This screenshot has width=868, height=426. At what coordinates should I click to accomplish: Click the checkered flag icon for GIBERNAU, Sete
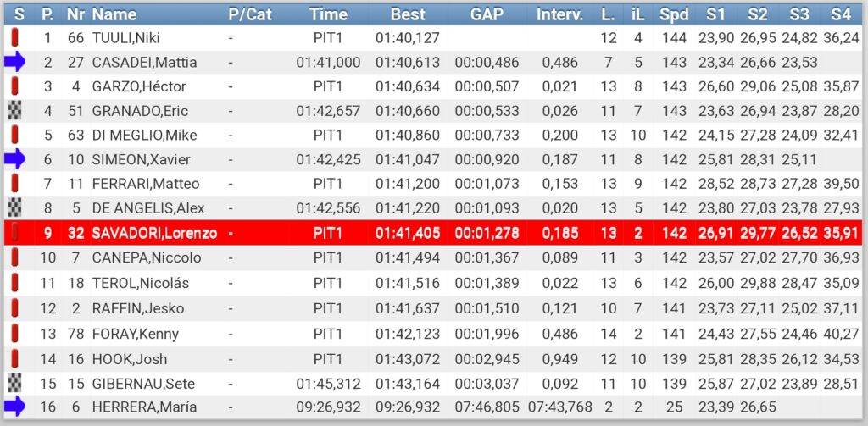[14, 383]
